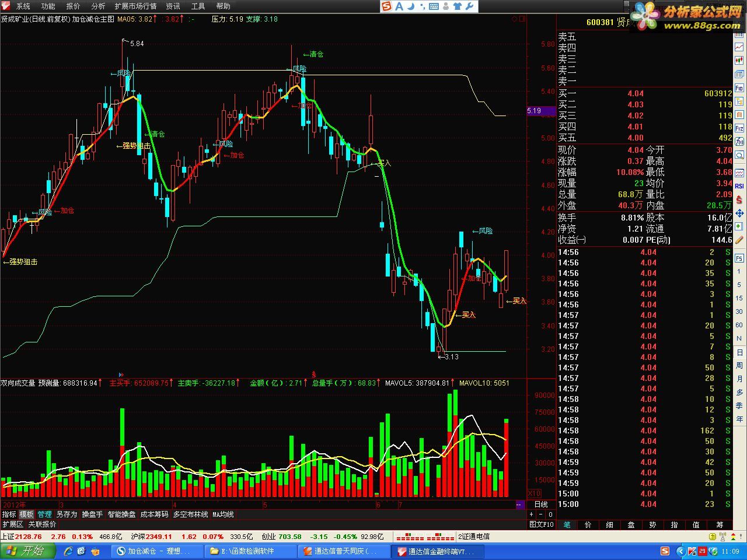The width and height of the screenshot is (747, 560).
Task: Open the soft keyboard icon in the input toolbar
Action: pos(434,6)
